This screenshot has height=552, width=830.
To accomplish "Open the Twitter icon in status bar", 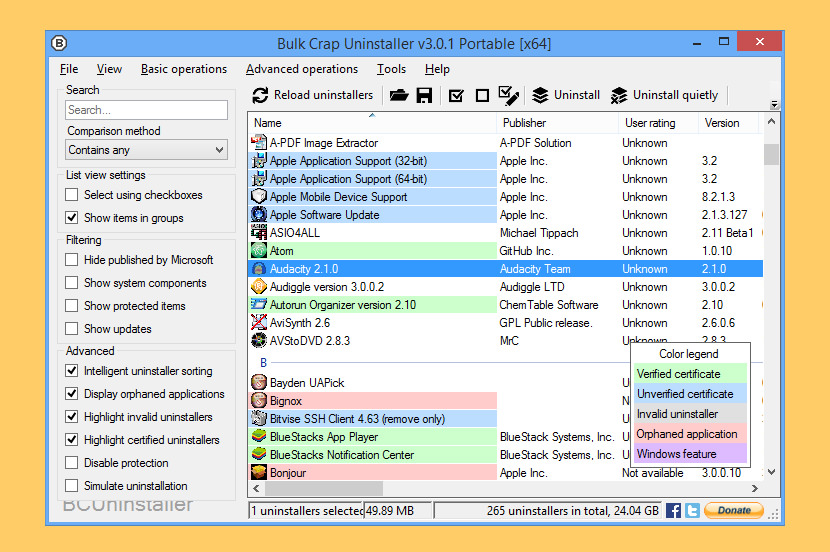I will coord(692,511).
